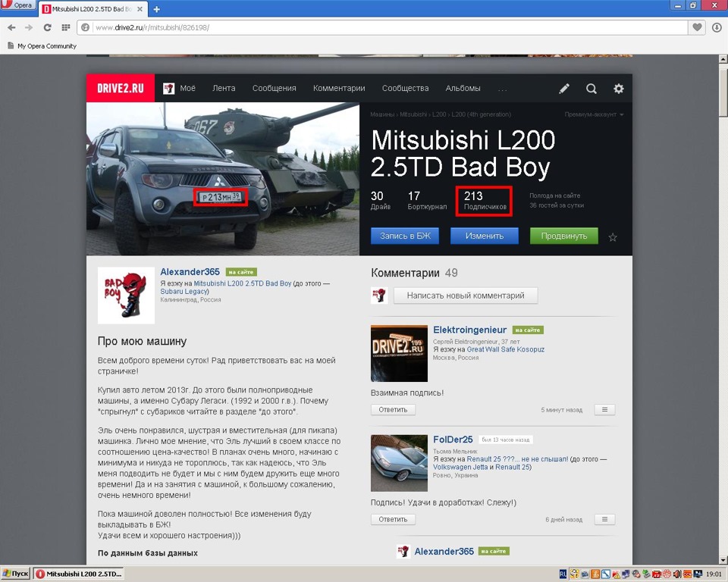The image size is (728, 582).
Task: Open the 17 Бортжурнал counter
Action: coord(427,201)
